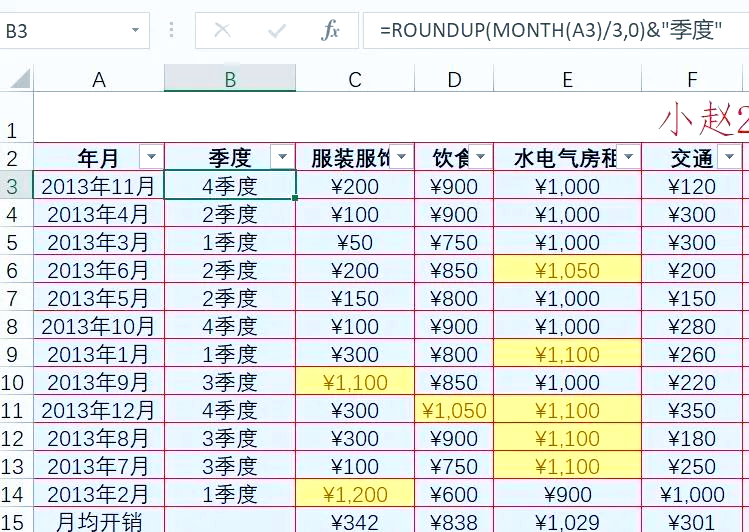Select row 1 header
Image resolution: width=749 pixels, height=532 pixels.
16,117
